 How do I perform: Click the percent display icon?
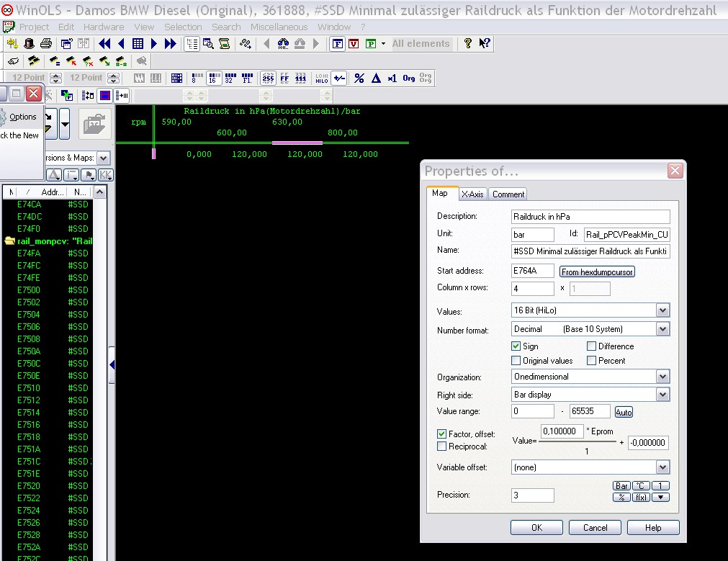359,78
